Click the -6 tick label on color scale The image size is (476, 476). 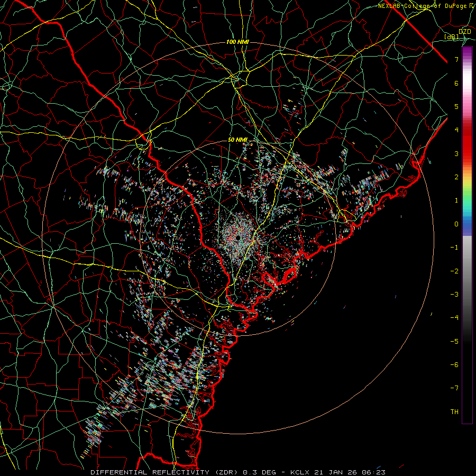(454, 365)
